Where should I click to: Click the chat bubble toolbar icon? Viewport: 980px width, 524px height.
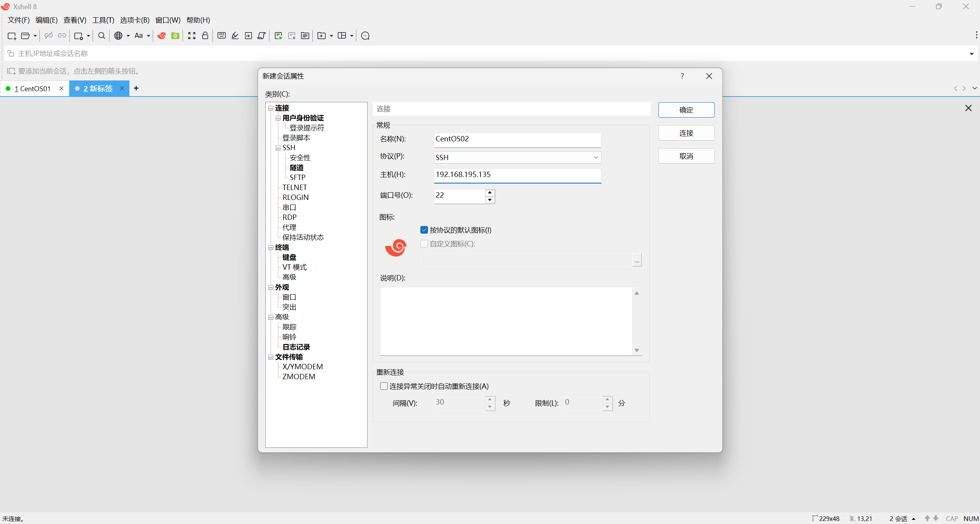pyautogui.click(x=365, y=36)
